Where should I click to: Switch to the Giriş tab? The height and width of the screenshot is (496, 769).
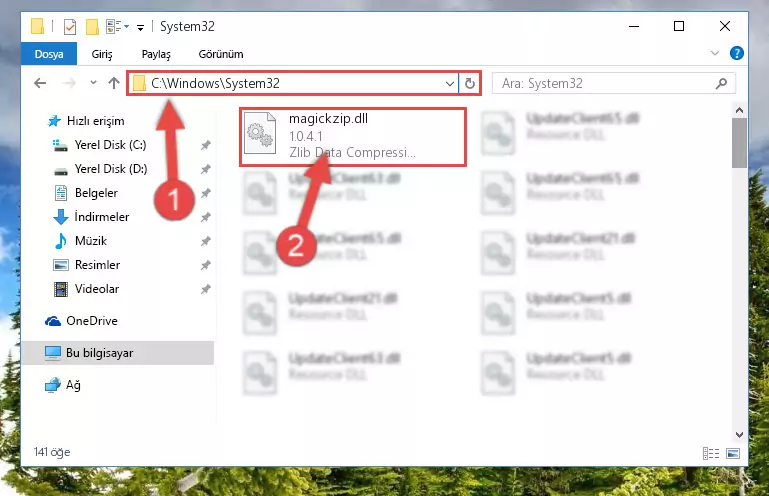(x=102, y=54)
